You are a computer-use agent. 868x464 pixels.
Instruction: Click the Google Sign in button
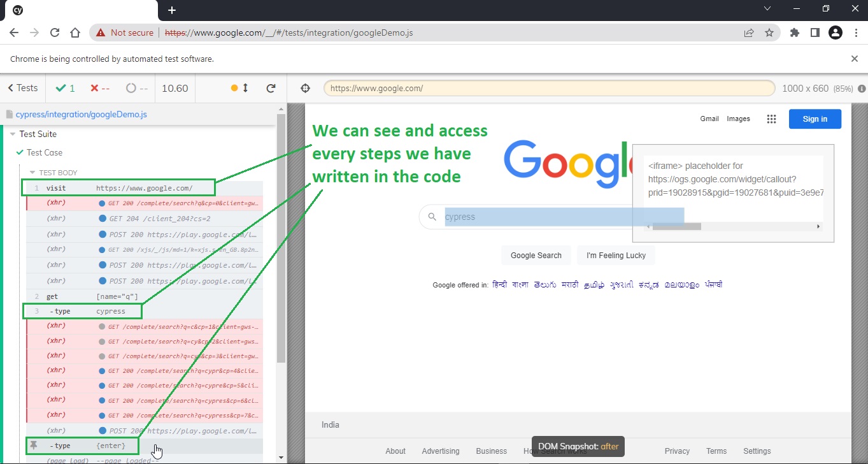click(x=815, y=119)
